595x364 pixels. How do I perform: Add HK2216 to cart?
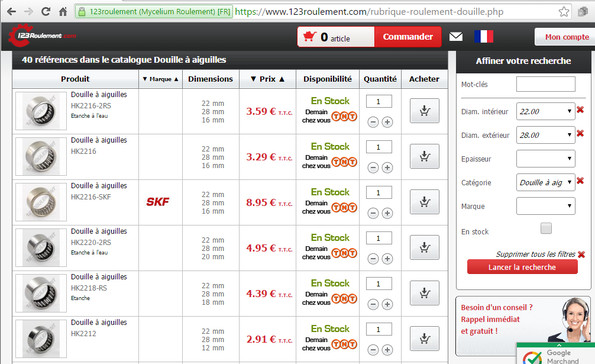click(x=425, y=156)
